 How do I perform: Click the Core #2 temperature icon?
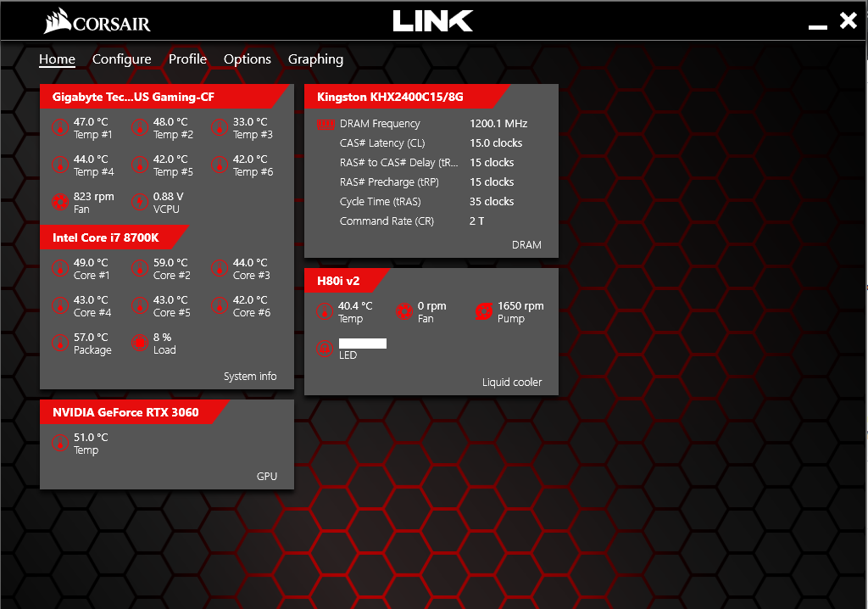coord(140,268)
